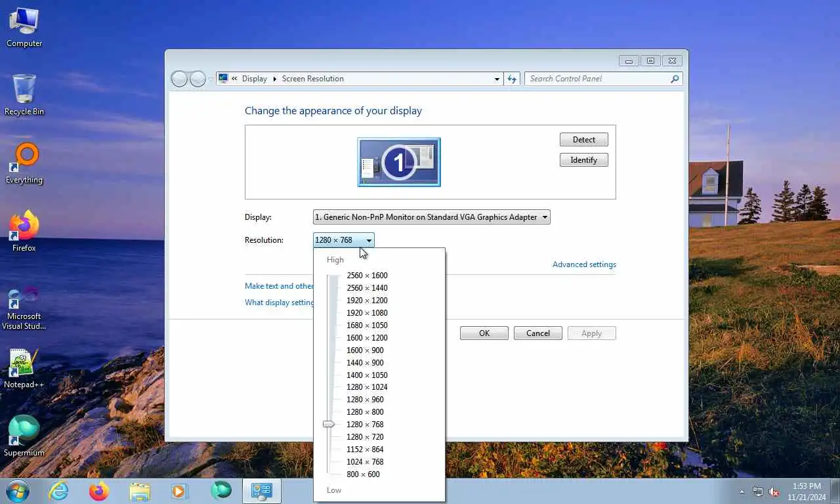The image size is (840, 504).
Task: Click the Cancel button
Action: [x=538, y=333]
